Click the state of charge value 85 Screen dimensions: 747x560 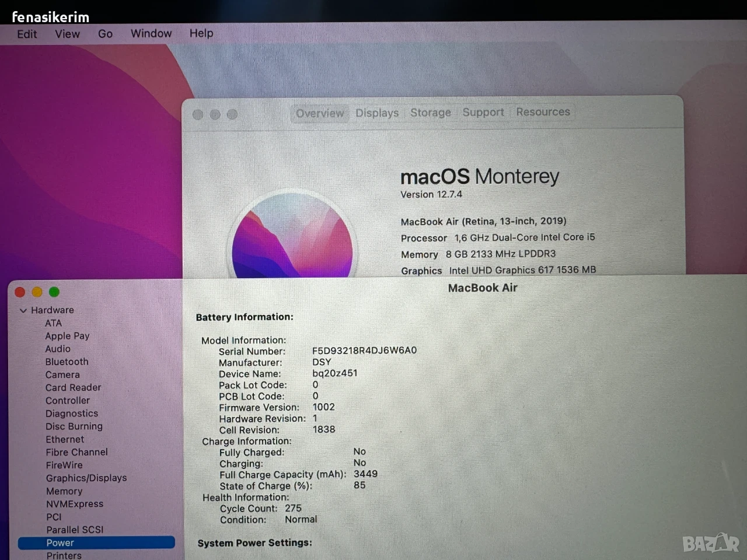click(x=359, y=485)
